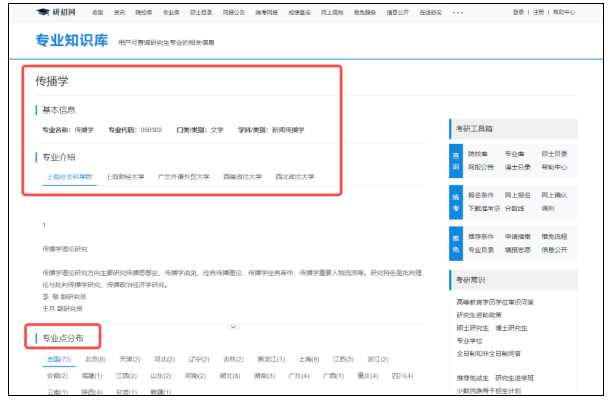Open the more options ellipsis in navbar
The image size is (608, 406).
pyautogui.click(x=458, y=13)
